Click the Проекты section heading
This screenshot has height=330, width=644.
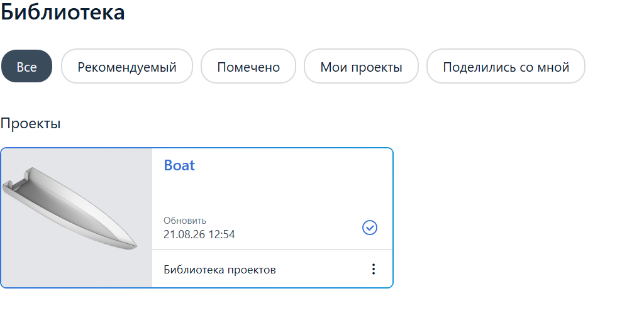point(30,124)
